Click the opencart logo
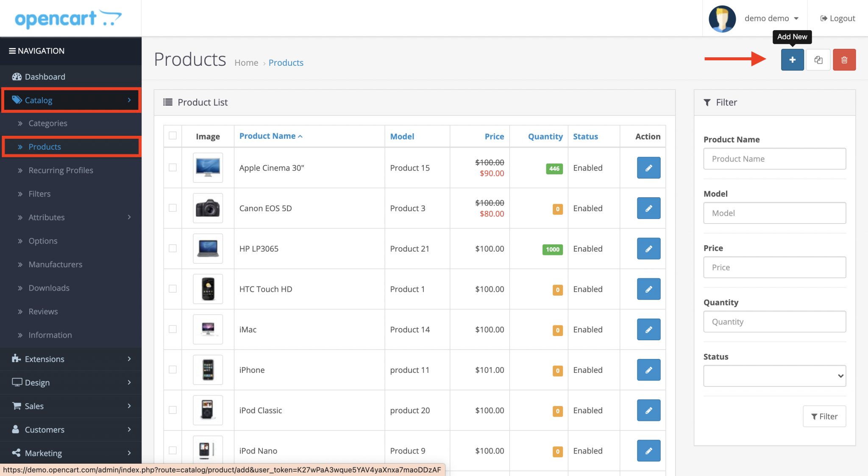This screenshot has width=868, height=476. [x=68, y=18]
